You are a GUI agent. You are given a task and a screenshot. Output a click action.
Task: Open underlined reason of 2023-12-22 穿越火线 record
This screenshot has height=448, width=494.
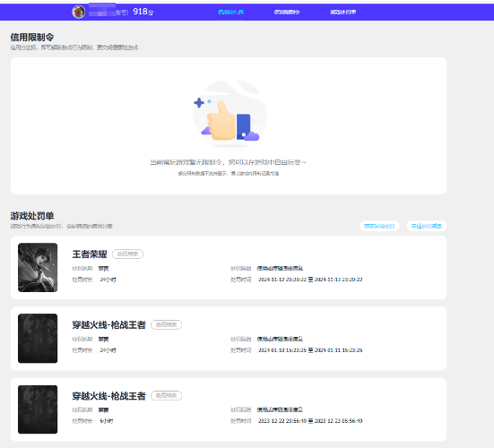pos(280,409)
